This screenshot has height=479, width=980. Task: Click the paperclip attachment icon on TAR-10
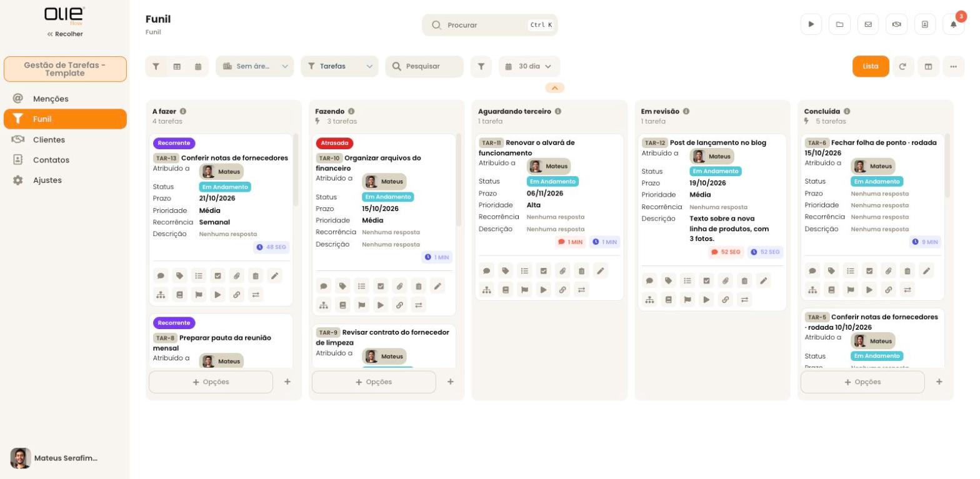(x=399, y=286)
